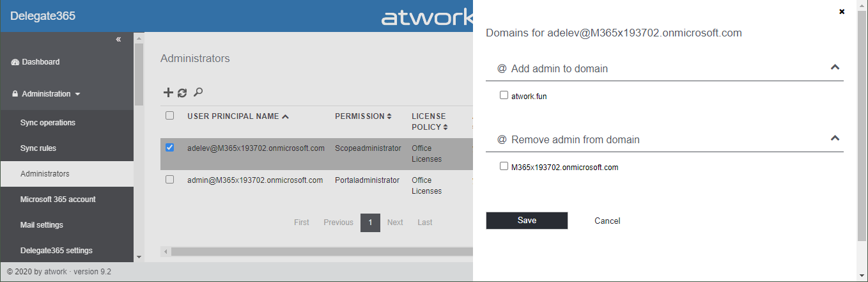Click the Dashboard gauge icon

(15, 62)
